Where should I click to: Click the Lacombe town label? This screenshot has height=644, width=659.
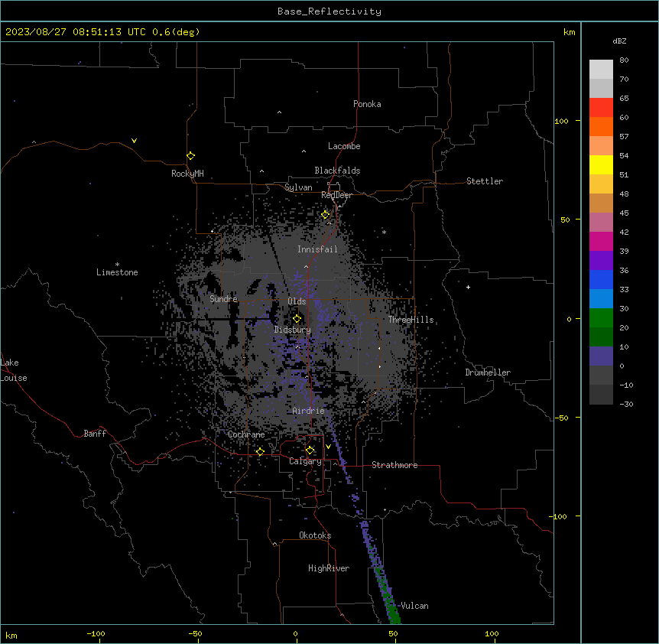tap(344, 146)
